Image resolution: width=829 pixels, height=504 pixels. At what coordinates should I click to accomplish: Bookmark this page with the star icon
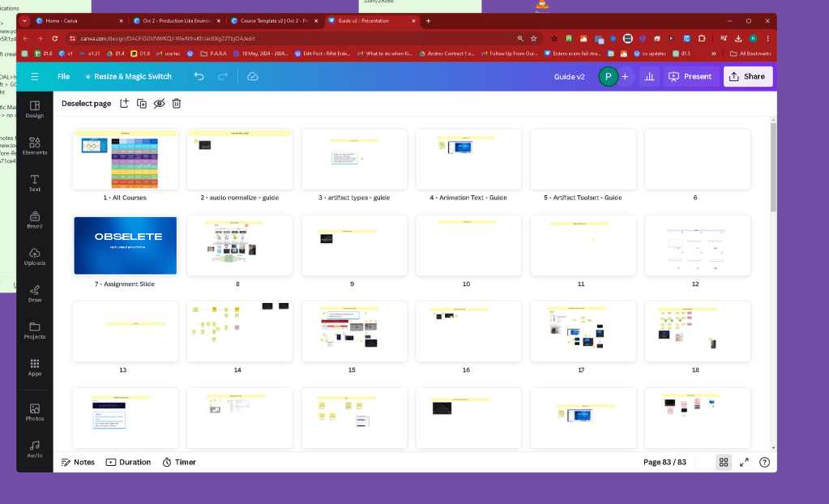coord(534,39)
